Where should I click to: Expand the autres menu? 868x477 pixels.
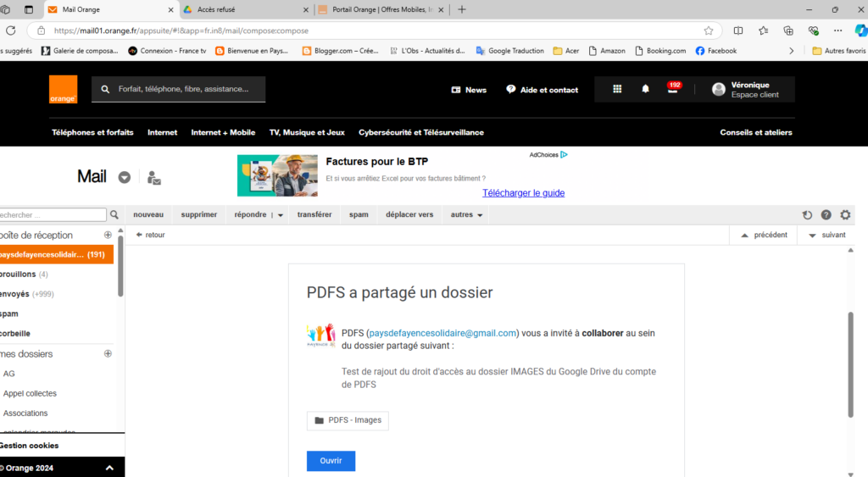[467, 215]
